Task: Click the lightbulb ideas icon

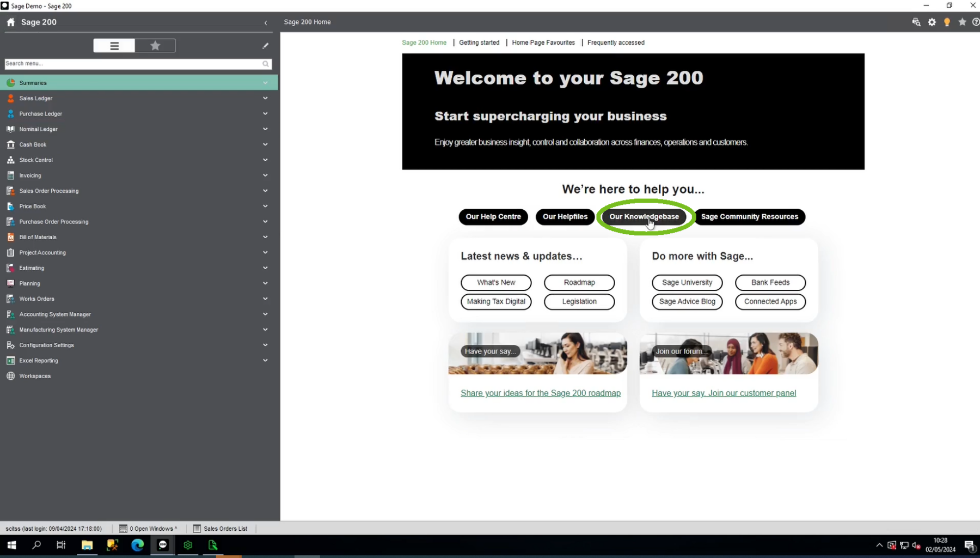Action: (x=947, y=22)
